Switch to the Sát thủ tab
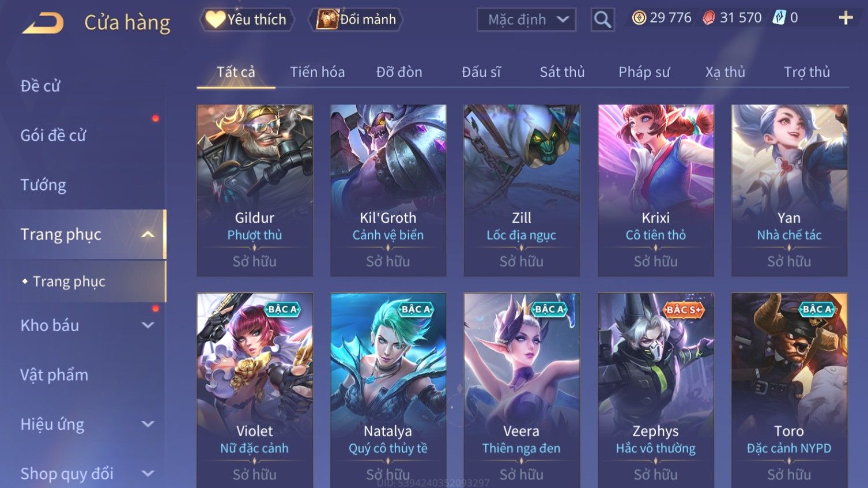Screen dimensions: 868x488 coord(562,72)
